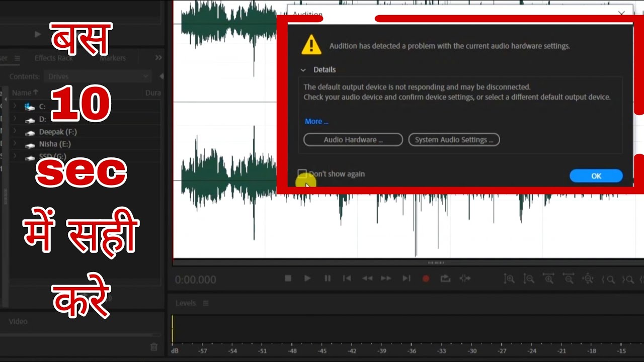Click the Stop transport button
The width and height of the screenshot is (644, 362).
(x=288, y=278)
